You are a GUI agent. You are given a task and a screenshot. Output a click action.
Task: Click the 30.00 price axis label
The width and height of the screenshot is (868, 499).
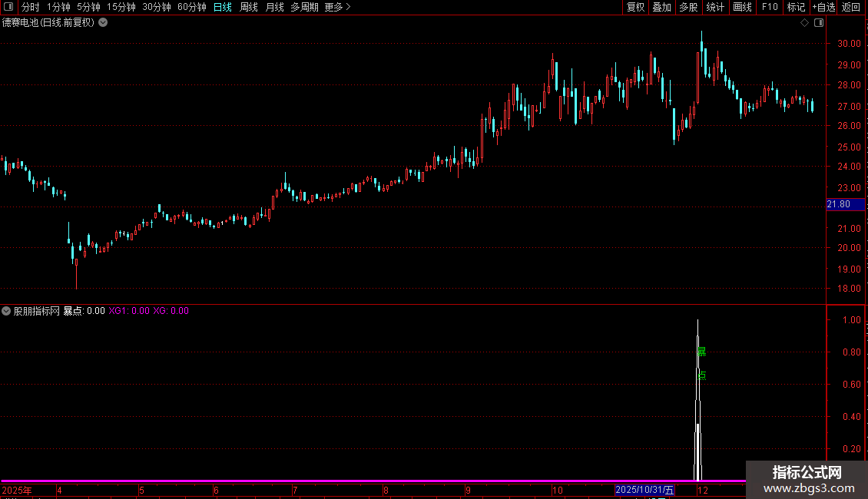(x=849, y=44)
